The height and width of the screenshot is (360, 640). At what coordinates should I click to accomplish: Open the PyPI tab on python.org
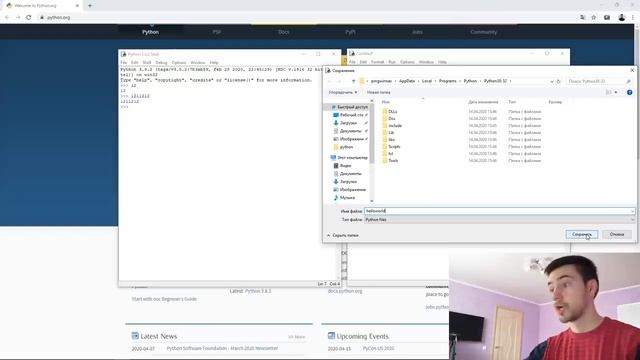coord(350,32)
